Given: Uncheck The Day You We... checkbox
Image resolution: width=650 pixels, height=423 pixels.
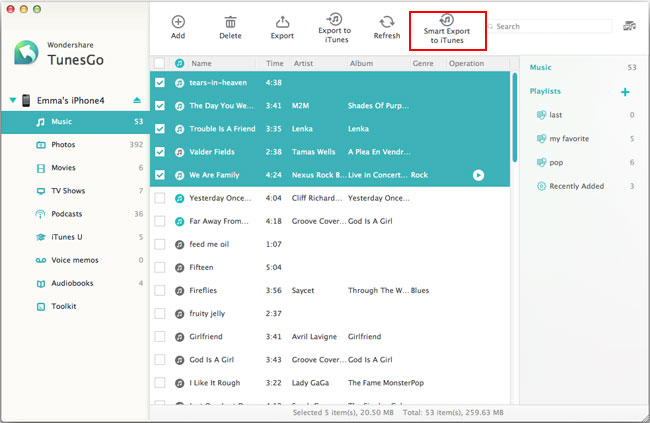Looking at the screenshot, I should click(x=160, y=106).
